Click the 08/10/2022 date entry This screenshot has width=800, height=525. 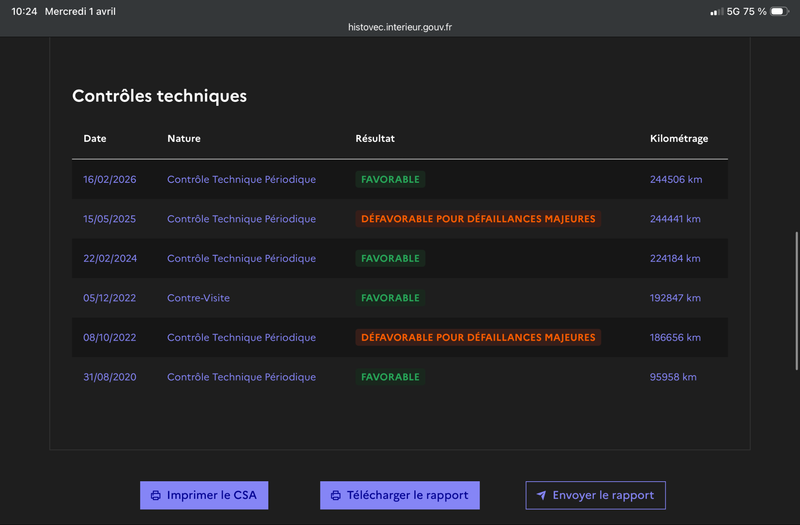coord(110,337)
